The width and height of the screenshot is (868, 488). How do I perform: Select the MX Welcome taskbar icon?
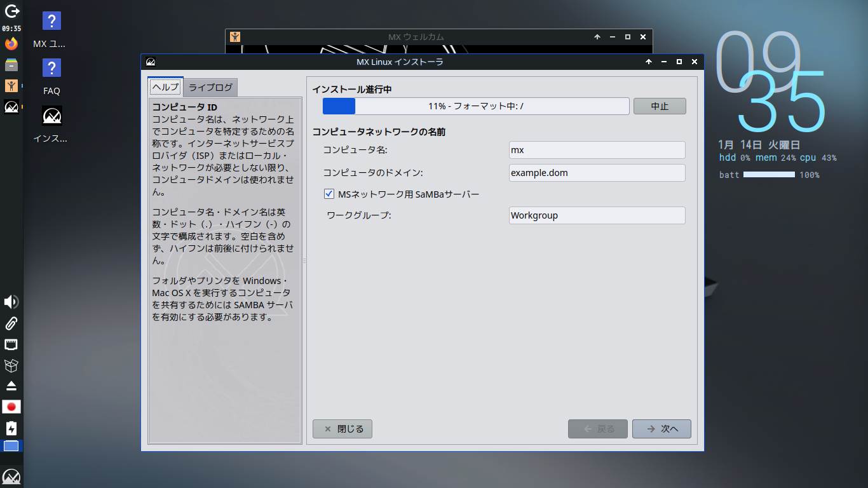tap(11, 86)
